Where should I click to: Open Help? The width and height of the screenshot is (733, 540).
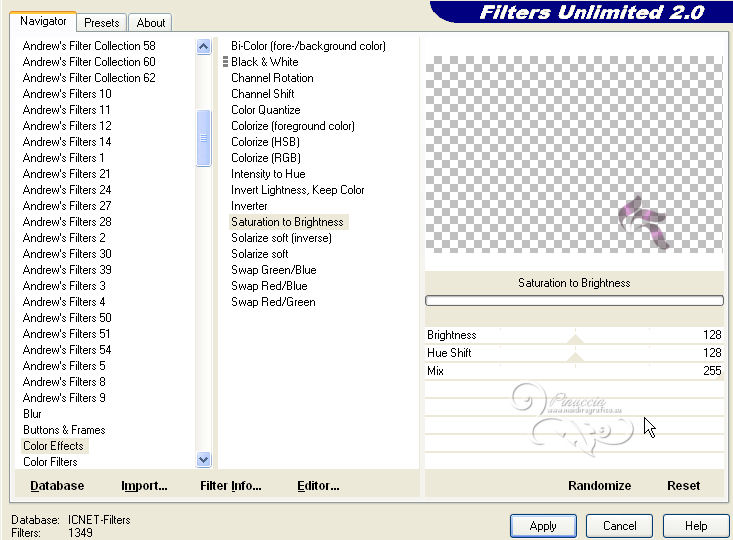[x=696, y=526]
